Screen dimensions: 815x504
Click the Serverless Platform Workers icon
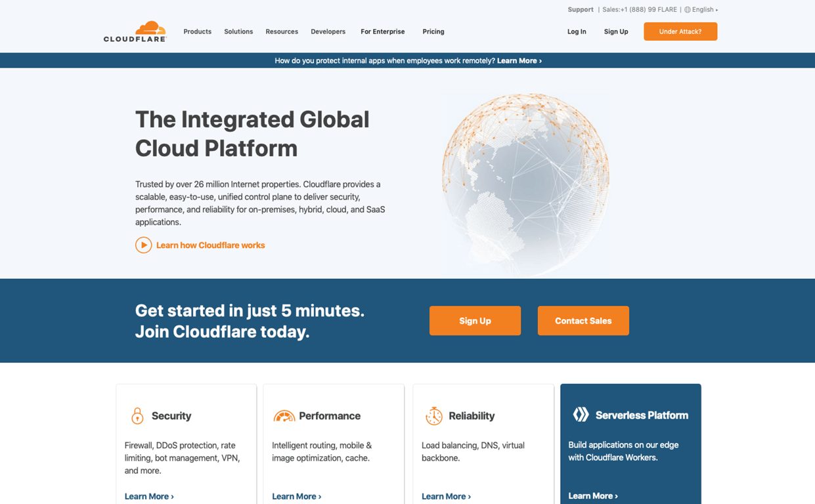tap(581, 414)
